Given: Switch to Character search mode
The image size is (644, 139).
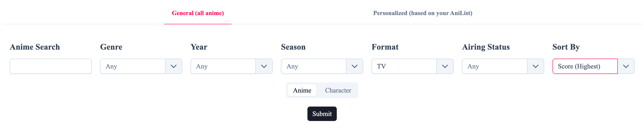Looking at the screenshot, I should [338, 90].
